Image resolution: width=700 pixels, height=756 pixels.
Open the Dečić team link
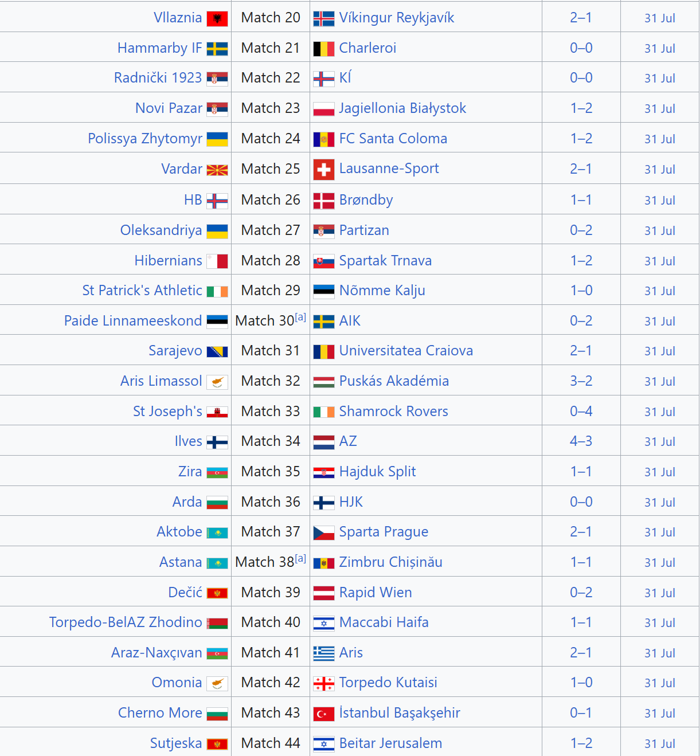point(185,592)
